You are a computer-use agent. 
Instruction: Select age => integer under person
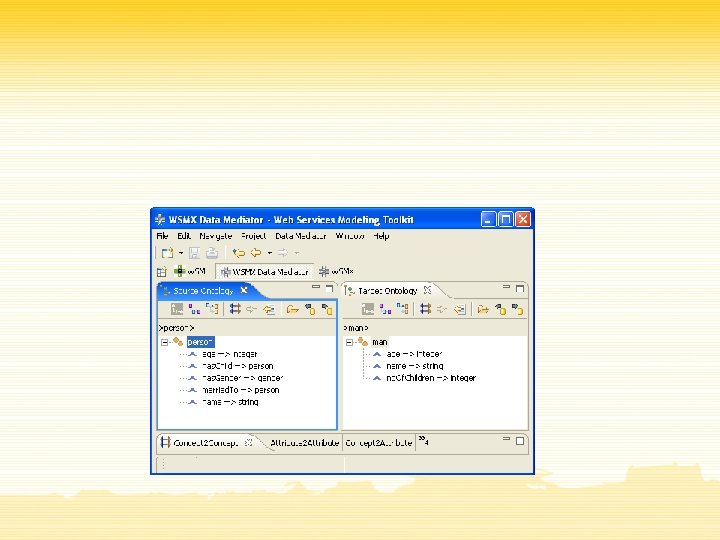tap(230, 354)
